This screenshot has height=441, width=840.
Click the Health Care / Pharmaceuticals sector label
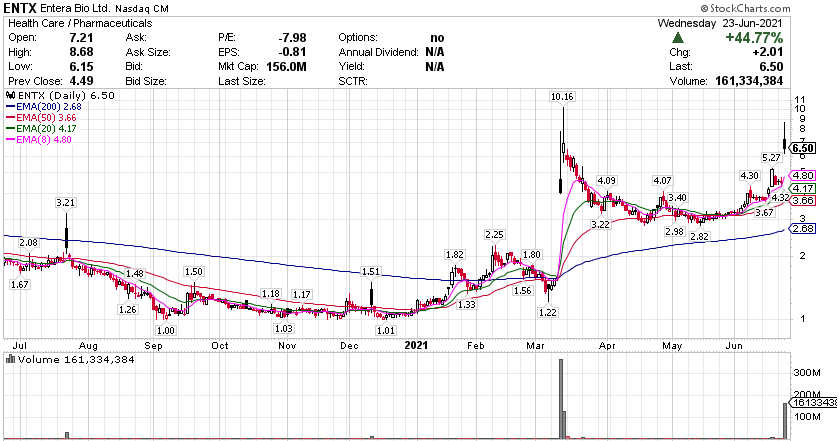[x=80, y=23]
